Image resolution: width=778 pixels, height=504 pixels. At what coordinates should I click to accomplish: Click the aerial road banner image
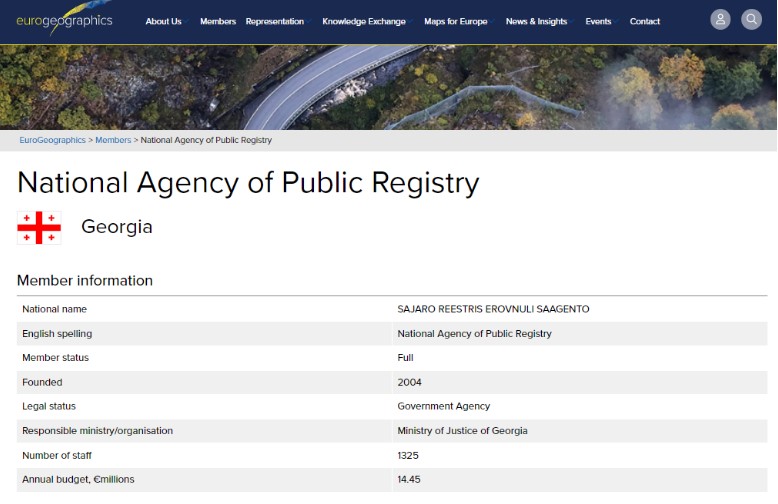pyautogui.click(x=389, y=88)
